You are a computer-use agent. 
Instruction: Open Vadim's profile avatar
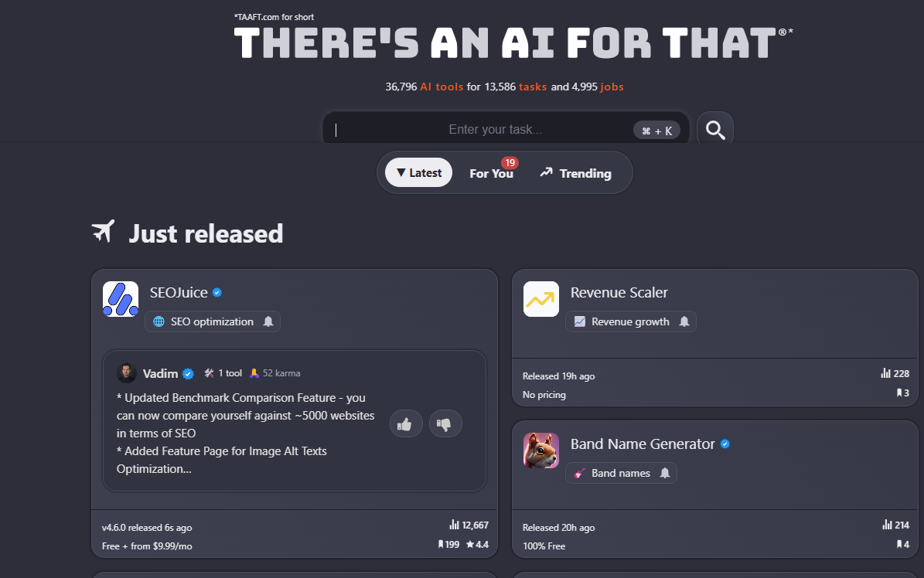click(x=126, y=373)
